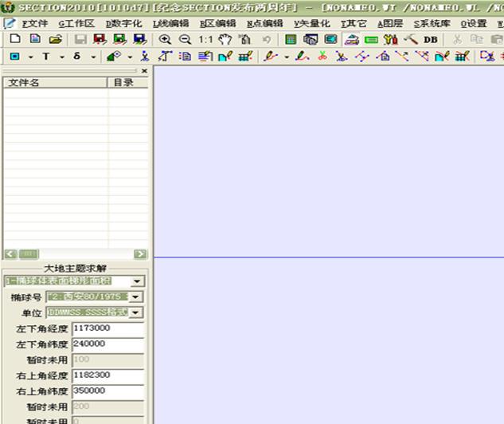The height and width of the screenshot is (424, 504).
Task: Click the Zoom in magnifier icon
Action: click(x=165, y=39)
